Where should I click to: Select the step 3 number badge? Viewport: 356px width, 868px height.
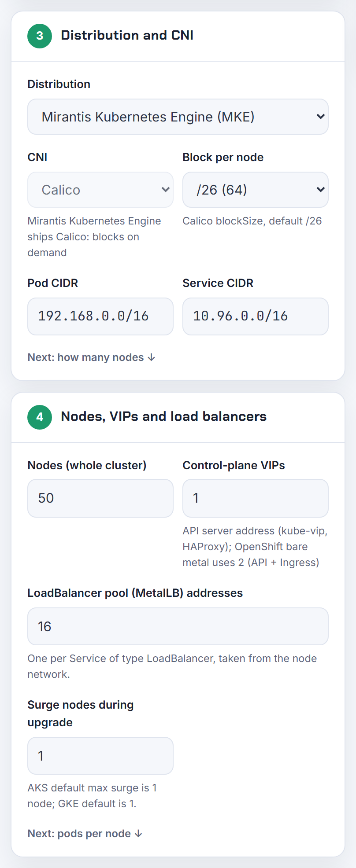[40, 36]
